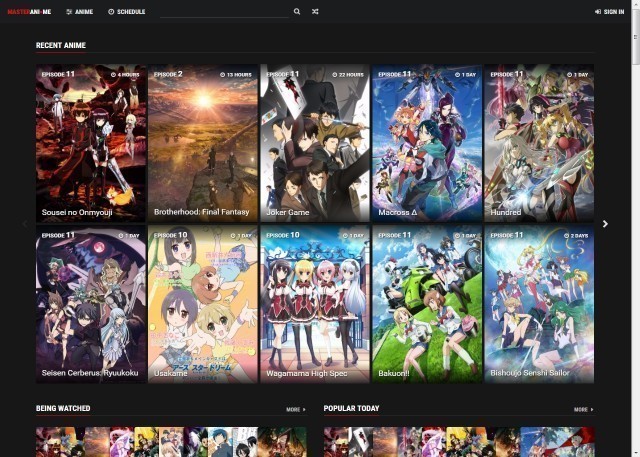The width and height of the screenshot is (640, 457).
Task: Click the Schedule clock icon
Action: pos(111,12)
